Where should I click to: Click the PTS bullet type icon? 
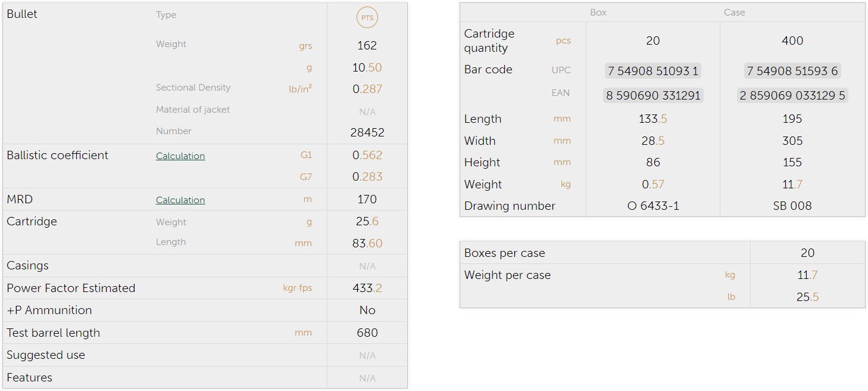click(367, 18)
